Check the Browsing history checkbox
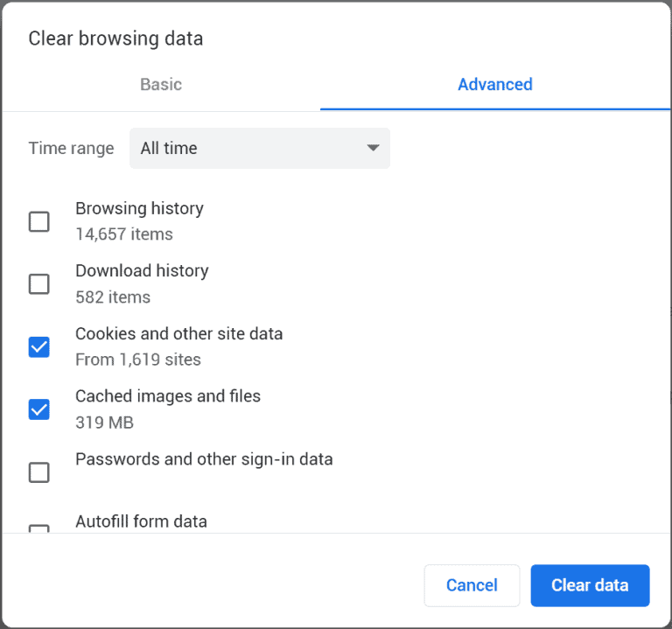 pos(39,221)
